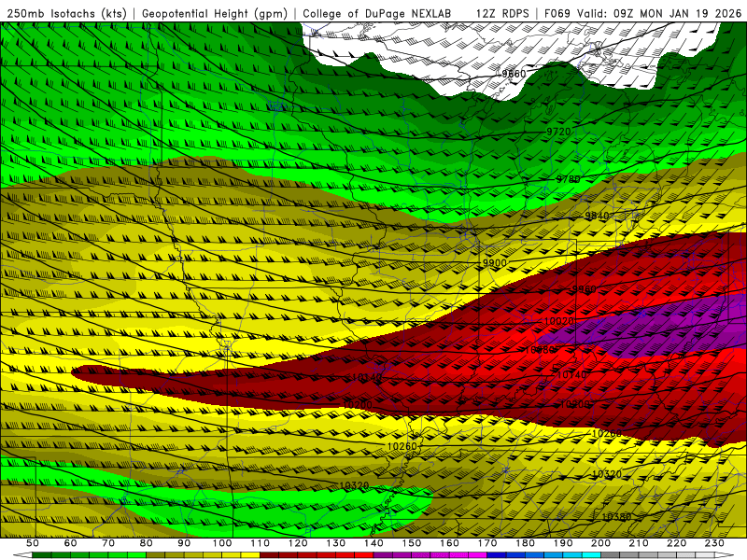This screenshot has width=747, height=560.
Task: Pick the dark maroon swatch just after 110
Action: 269,555
